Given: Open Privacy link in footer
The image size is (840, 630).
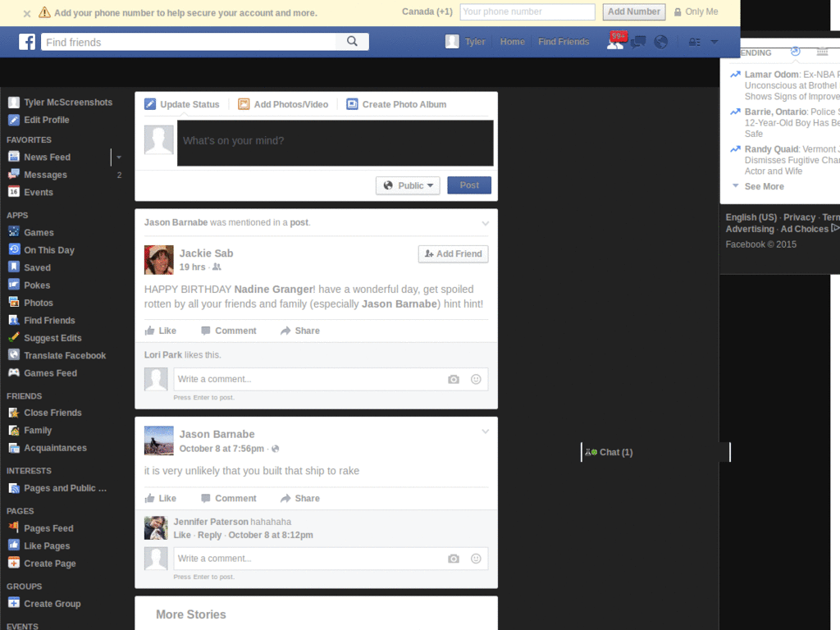Looking at the screenshot, I should (x=799, y=217).
